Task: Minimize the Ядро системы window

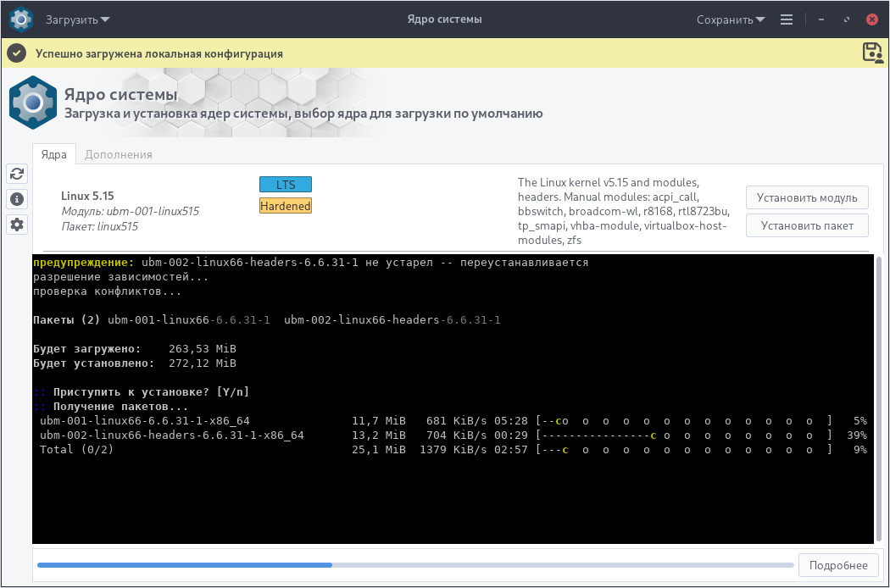Action: click(820, 19)
